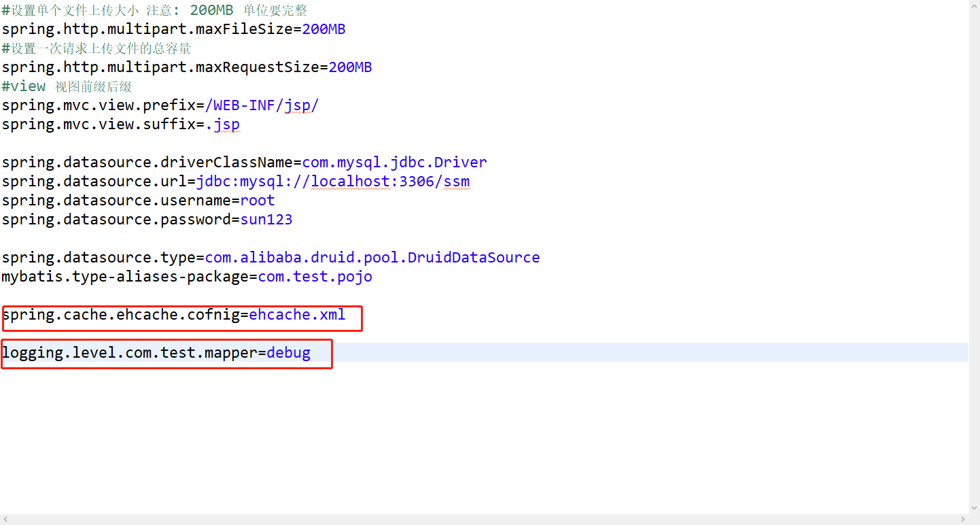Click the spring.http.multipart.maxRequestSize property key

[x=160, y=67]
